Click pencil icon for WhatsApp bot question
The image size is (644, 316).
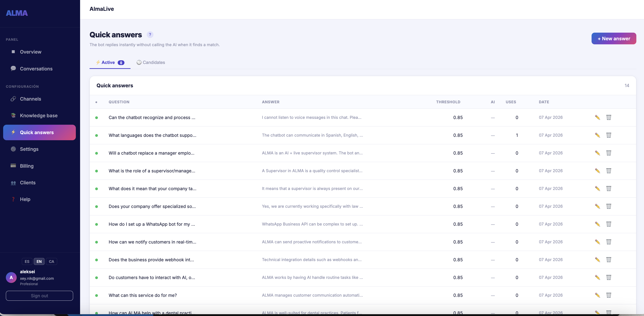pos(597,224)
